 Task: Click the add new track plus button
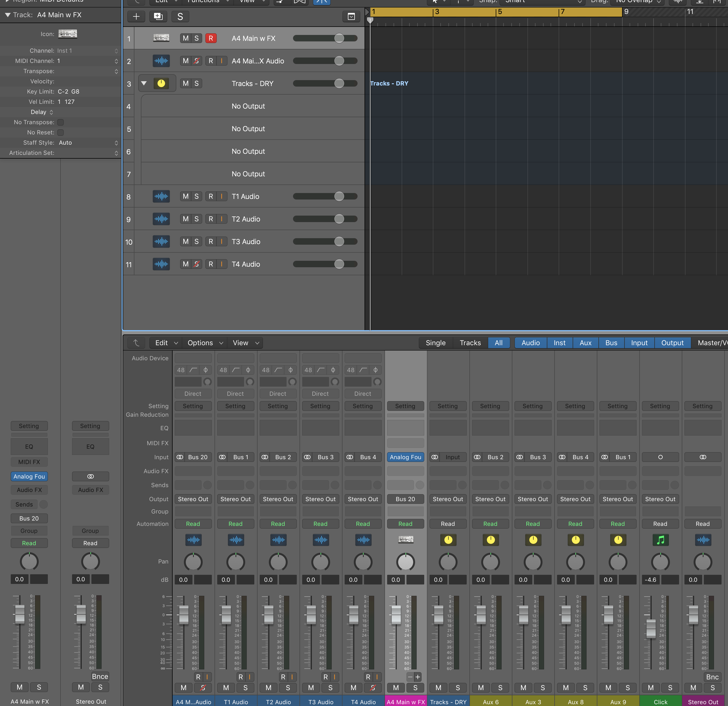coord(136,16)
